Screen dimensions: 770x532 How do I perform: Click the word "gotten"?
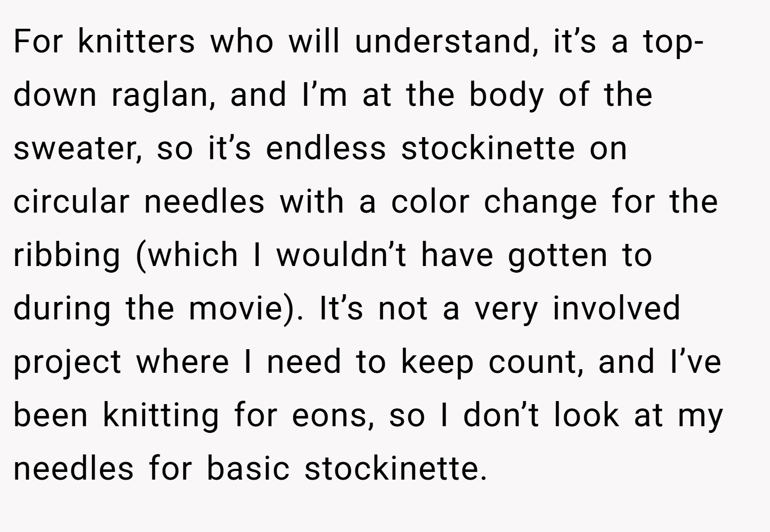click(557, 256)
